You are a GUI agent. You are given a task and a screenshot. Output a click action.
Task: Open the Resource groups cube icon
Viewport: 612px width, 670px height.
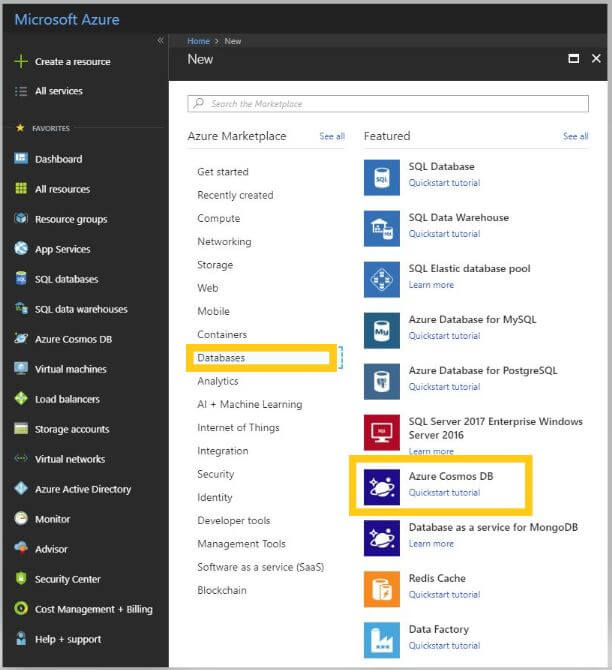(x=21, y=218)
